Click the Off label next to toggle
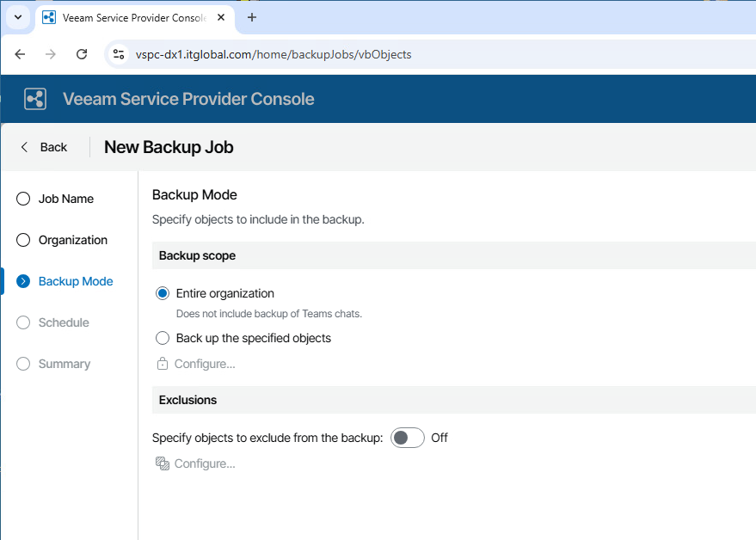 (x=439, y=438)
